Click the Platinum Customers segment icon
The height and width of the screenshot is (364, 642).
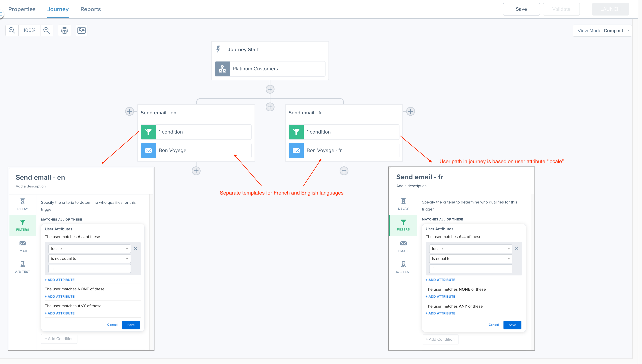pos(222,69)
